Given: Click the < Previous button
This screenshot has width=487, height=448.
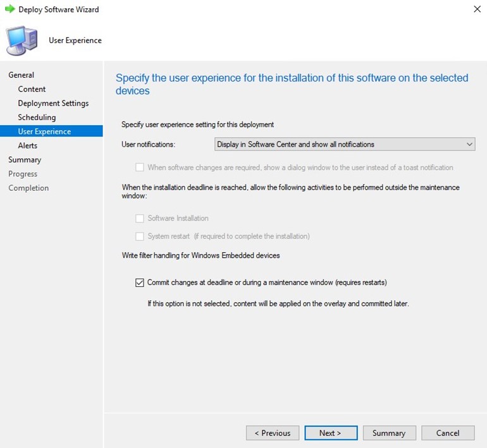Looking at the screenshot, I should (x=273, y=433).
